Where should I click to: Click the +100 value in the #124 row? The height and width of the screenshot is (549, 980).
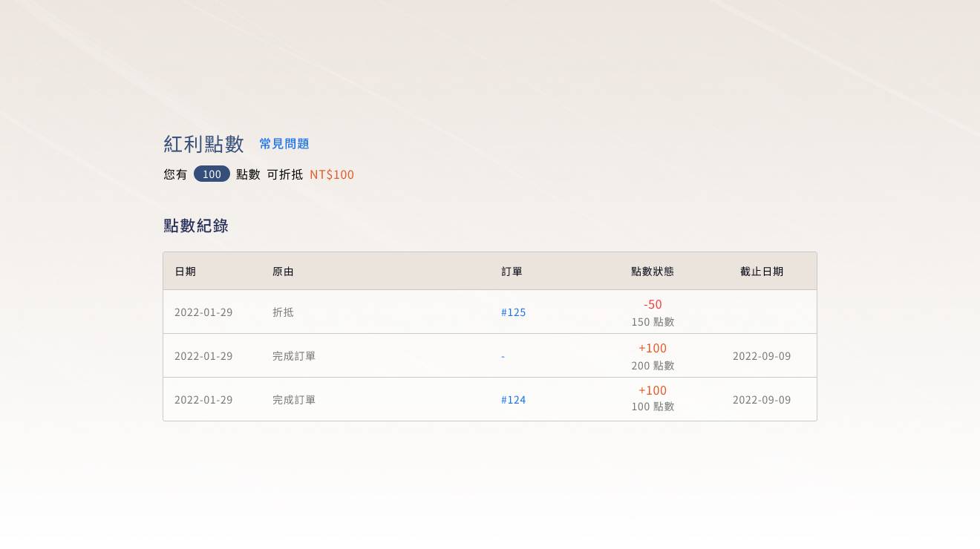click(x=653, y=390)
